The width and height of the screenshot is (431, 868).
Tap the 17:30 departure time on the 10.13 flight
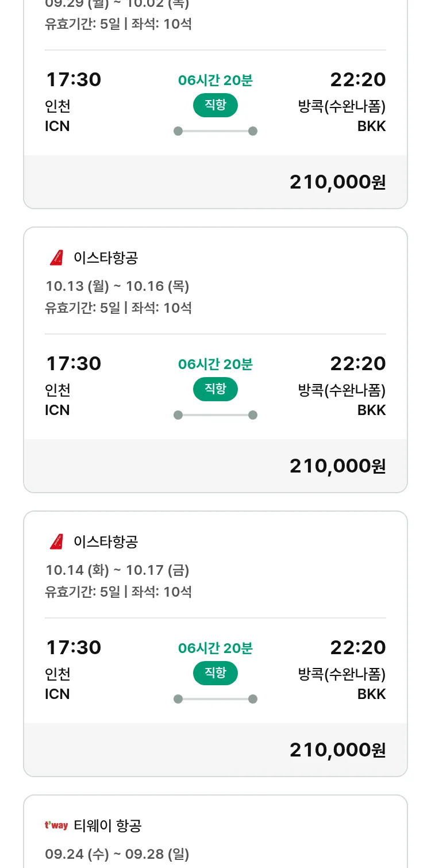(x=74, y=364)
